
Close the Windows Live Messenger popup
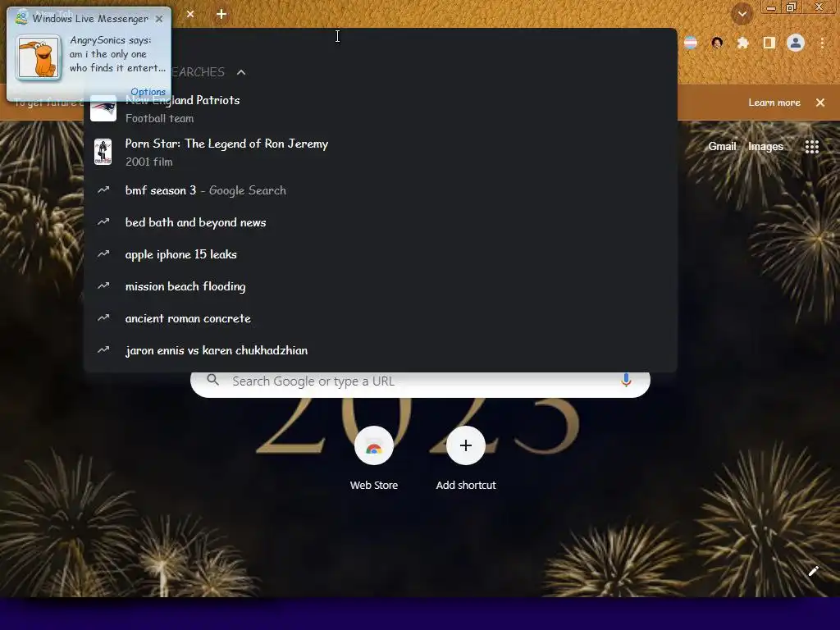point(159,19)
